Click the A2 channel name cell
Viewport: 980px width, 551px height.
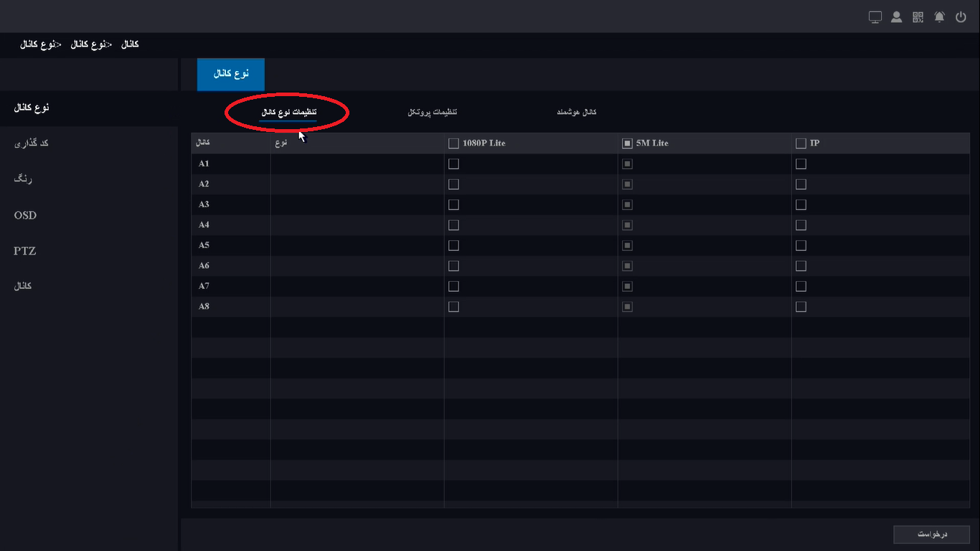click(230, 184)
